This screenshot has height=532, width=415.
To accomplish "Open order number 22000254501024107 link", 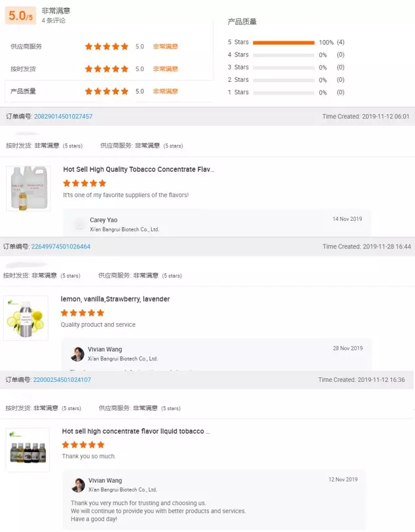I will tap(62, 379).
